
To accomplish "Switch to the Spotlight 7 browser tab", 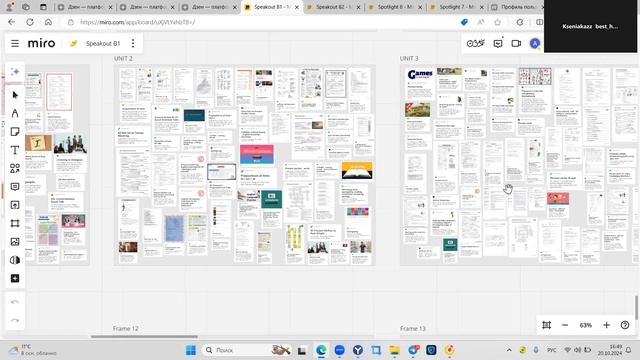I will [x=457, y=7].
